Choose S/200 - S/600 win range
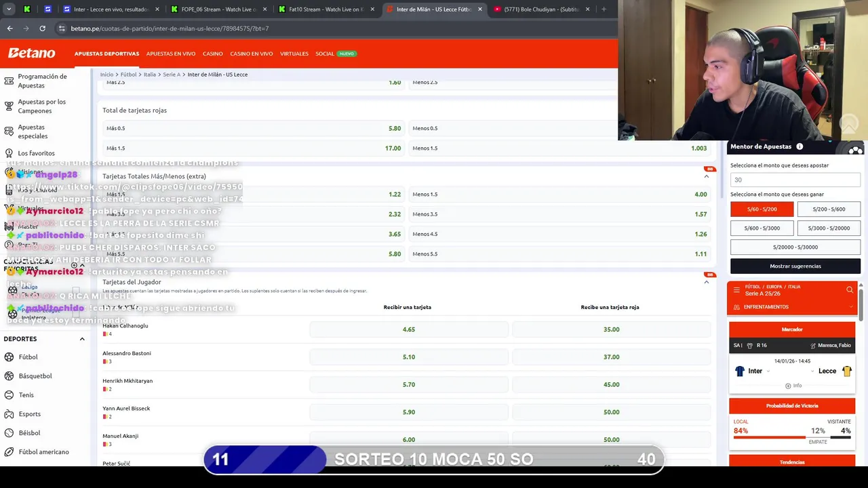This screenshot has width=868, height=488. point(829,209)
